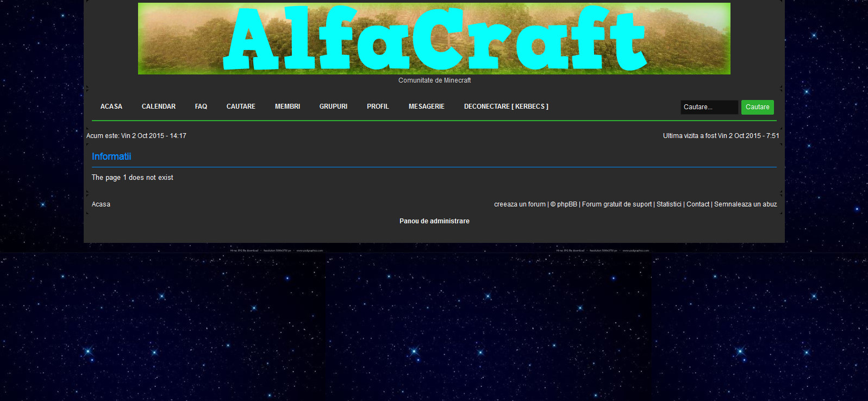This screenshot has width=868, height=401.
Task: Click the Acasa footer link
Action: pos(101,204)
